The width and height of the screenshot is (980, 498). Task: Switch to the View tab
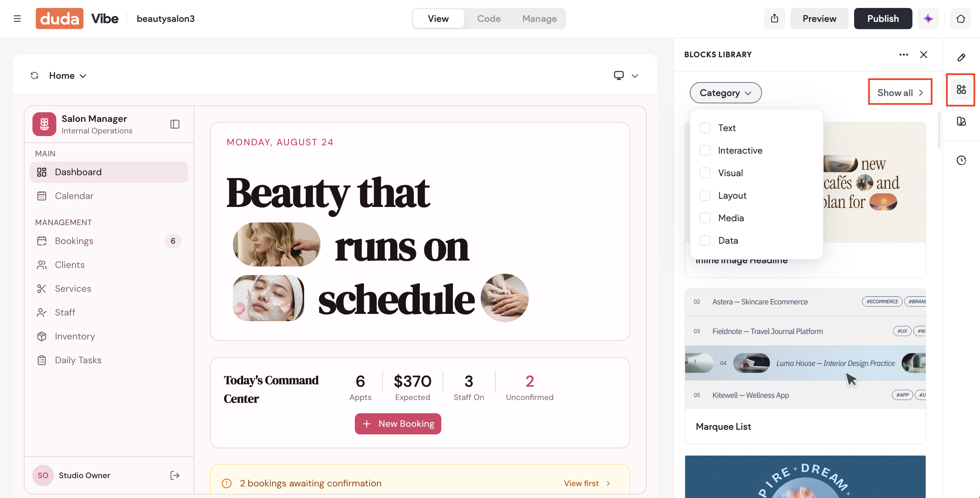(x=438, y=19)
